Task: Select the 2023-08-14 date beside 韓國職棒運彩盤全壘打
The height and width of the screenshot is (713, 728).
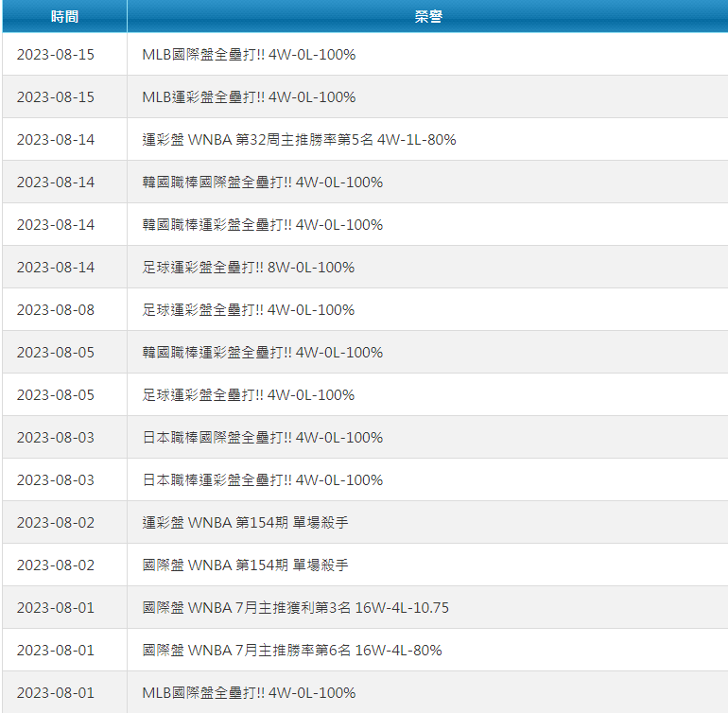Action: click(x=56, y=225)
